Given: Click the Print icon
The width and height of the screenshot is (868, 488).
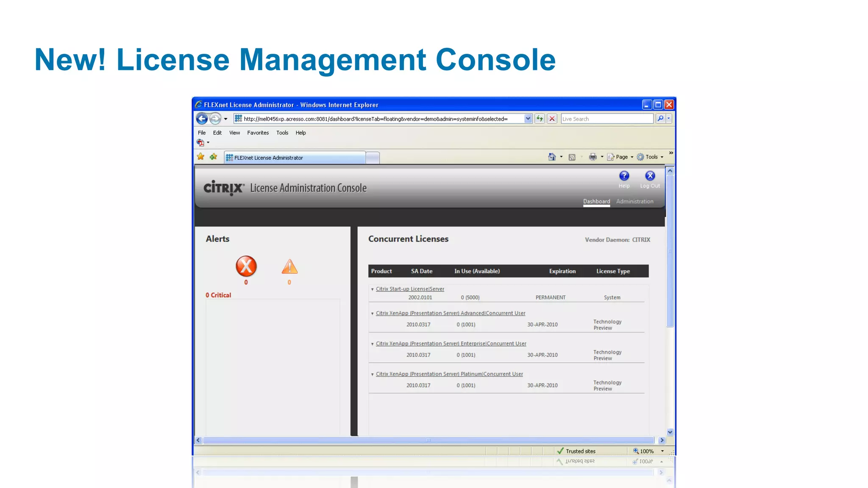Looking at the screenshot, I should pos(593,157).
